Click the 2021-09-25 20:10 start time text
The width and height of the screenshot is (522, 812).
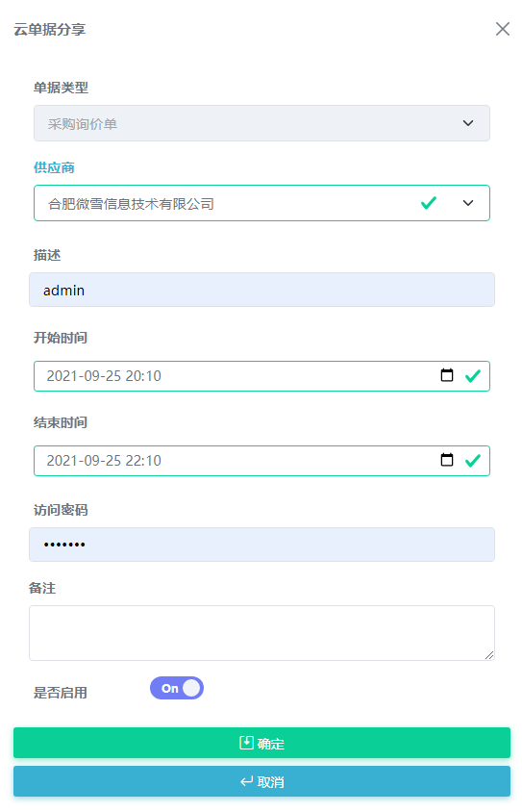click(x=104, y=376)
